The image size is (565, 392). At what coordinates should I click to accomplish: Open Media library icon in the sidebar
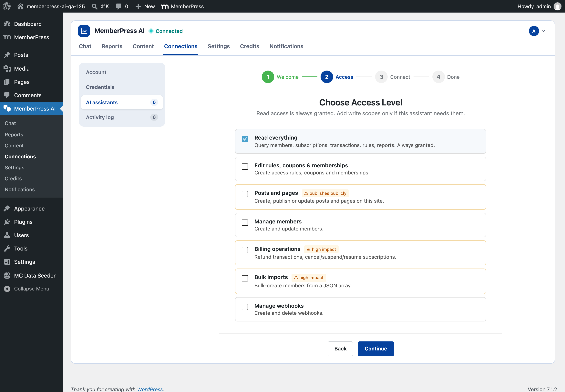7,69
